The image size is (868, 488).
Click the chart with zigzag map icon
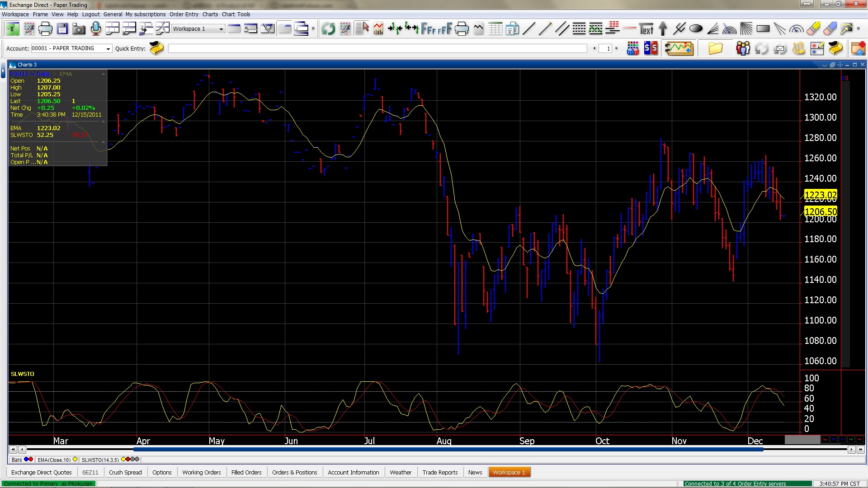(679, 48)
